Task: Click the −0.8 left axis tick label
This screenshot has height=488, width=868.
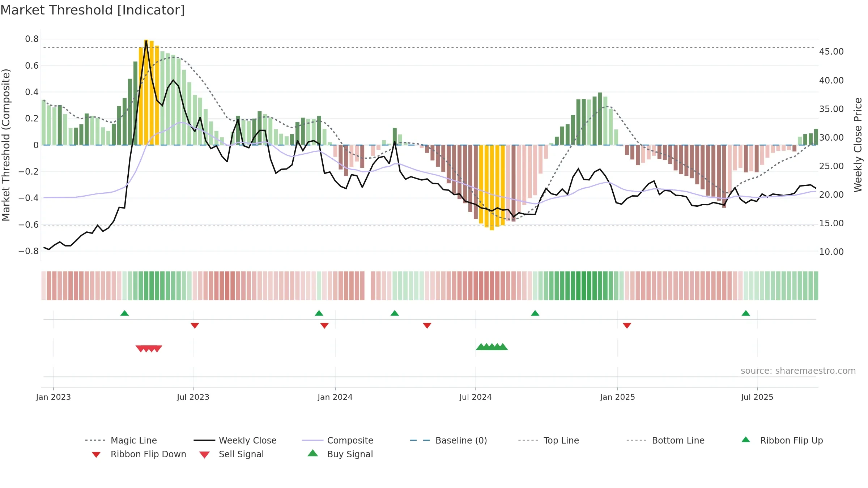Action: click(x=29, y=251)
